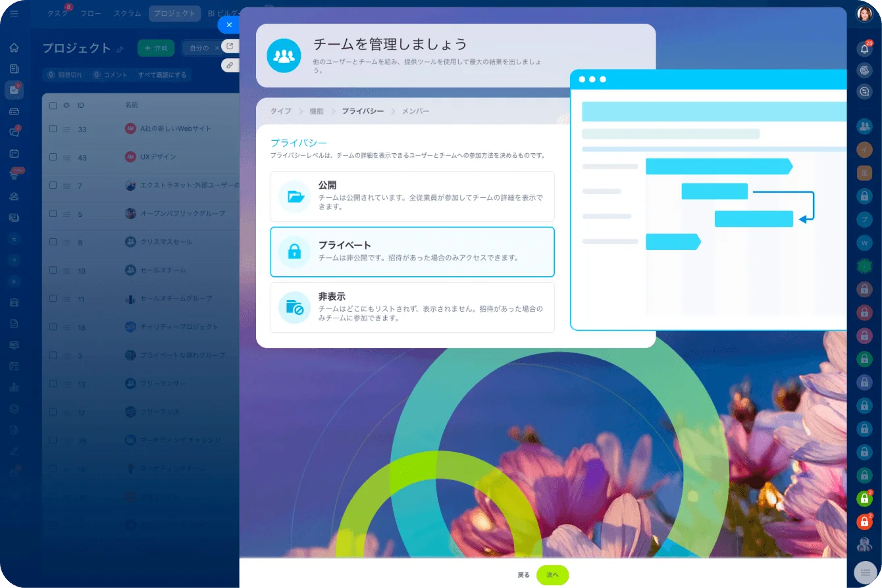Open the employees people icon in left sidebar
This screenshot has height=588, width=882.
click(14, 196)
